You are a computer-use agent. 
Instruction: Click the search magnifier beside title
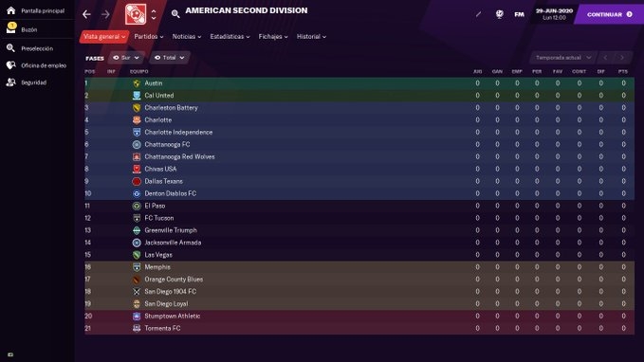175,14
